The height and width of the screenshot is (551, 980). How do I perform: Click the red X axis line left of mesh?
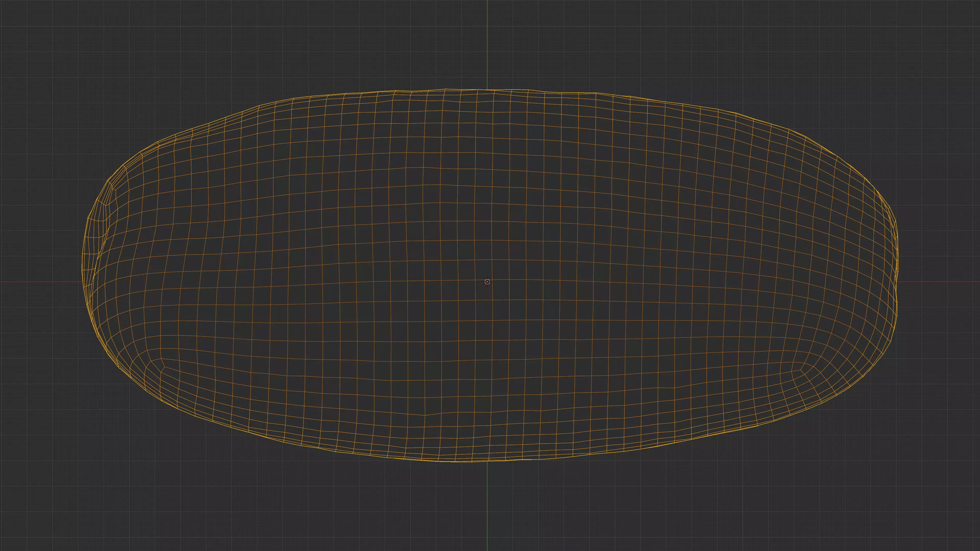[x=38, y=282]
